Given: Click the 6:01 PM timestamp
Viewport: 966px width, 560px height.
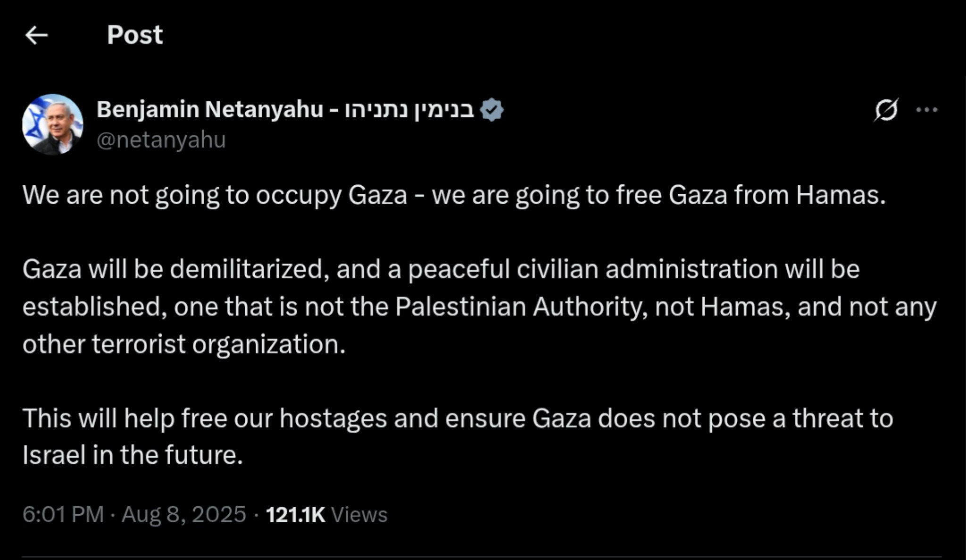Looking at the screenshot, I should tap(63, 514).
